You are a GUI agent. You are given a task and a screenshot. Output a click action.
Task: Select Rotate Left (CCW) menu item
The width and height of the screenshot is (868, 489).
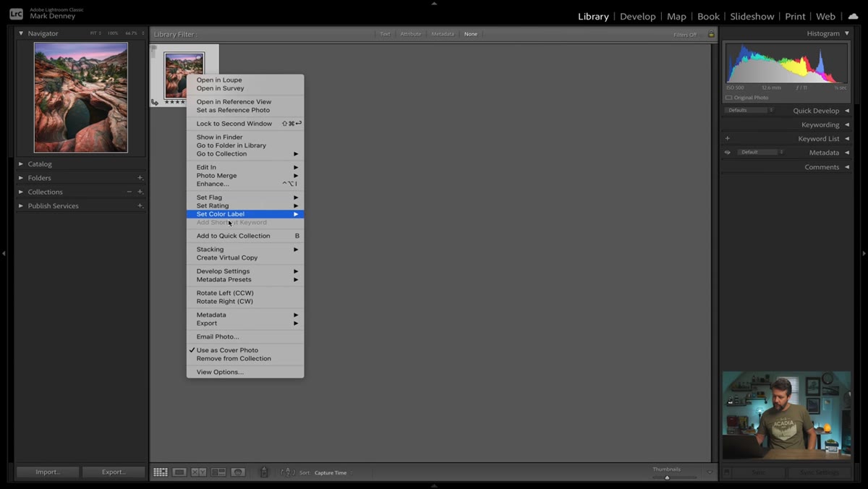tap(245, 293)
